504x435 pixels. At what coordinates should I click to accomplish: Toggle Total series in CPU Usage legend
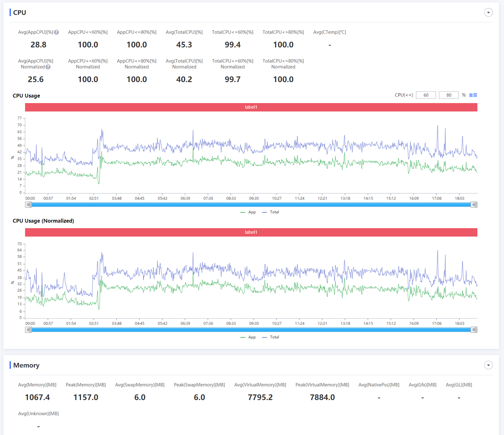271,212
